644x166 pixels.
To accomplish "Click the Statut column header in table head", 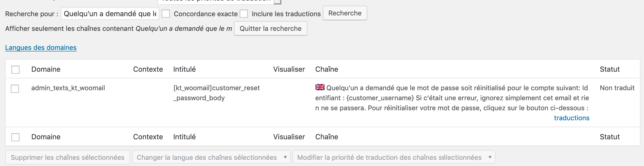I will click(609, 69).
